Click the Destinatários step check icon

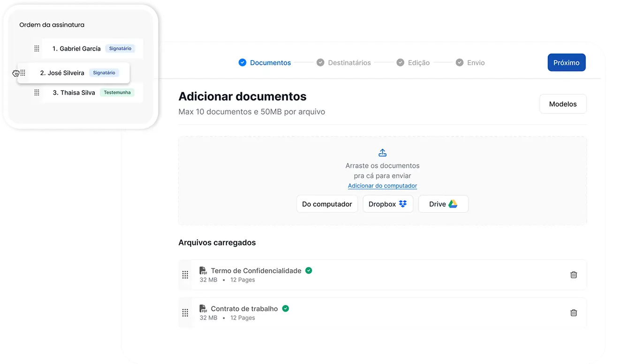pyautogui.click(x=320, y=62)
